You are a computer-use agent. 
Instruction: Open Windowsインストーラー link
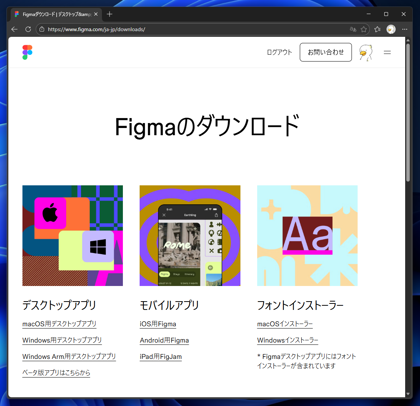click(287, 340)
